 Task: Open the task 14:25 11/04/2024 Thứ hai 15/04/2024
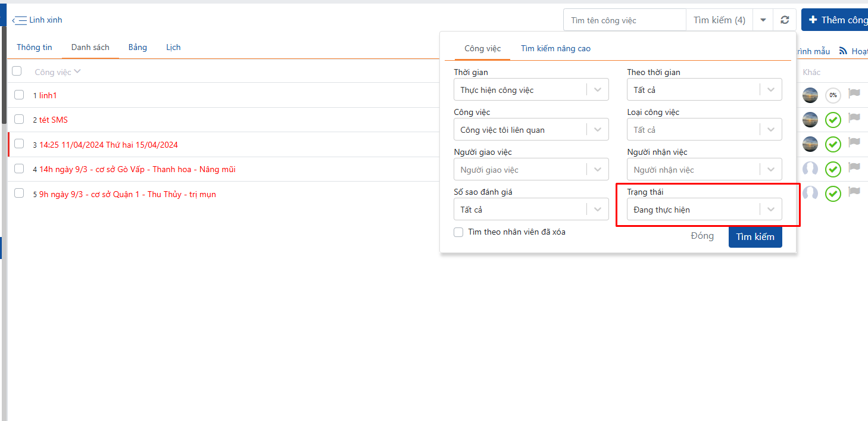108,145
